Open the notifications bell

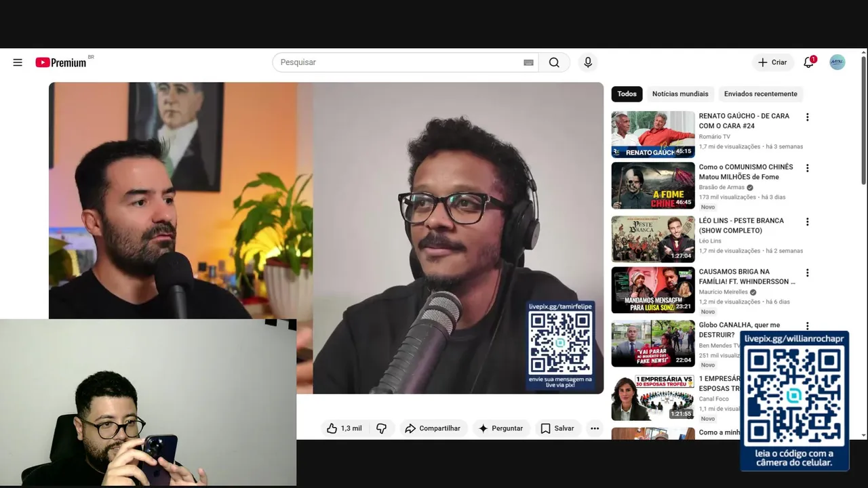[x=808, y=62]
